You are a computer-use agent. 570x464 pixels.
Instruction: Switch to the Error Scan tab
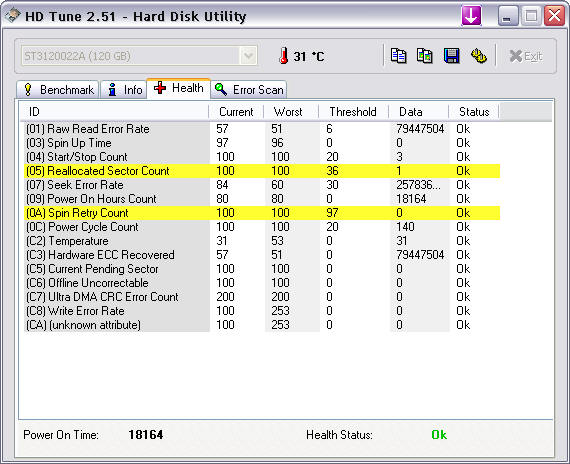[249, 89]
